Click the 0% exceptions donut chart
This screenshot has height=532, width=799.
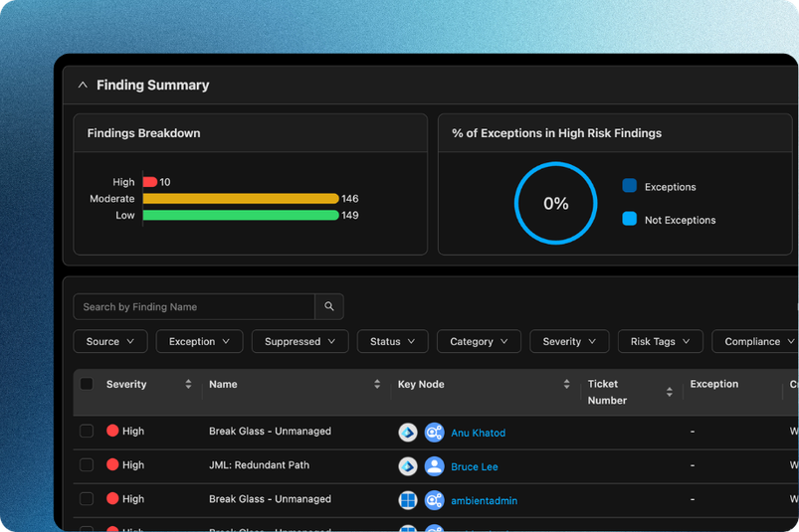[555, 203]
